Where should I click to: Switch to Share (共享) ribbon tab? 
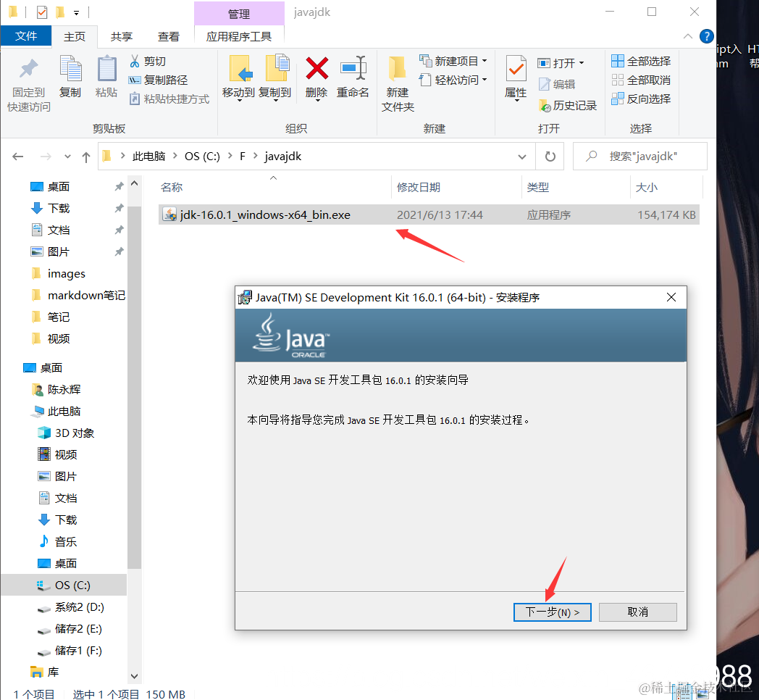[x=122, y=37]
